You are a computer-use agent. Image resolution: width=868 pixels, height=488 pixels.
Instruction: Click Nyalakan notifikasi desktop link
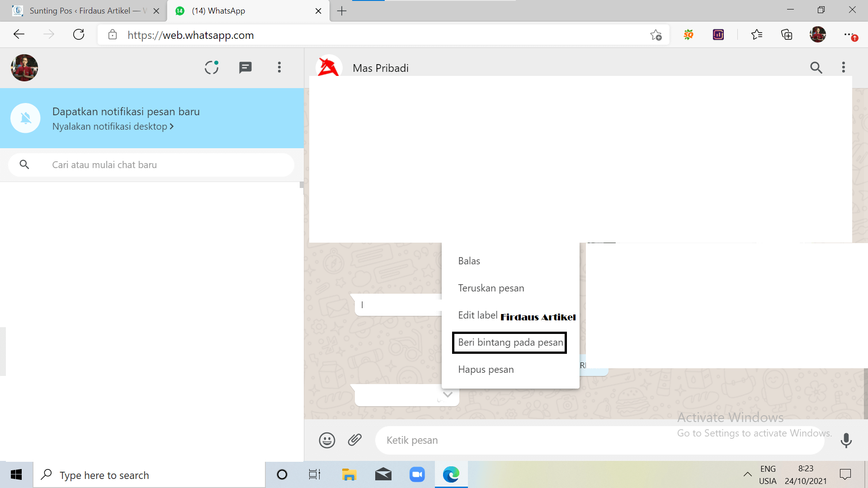pos(113,127)
